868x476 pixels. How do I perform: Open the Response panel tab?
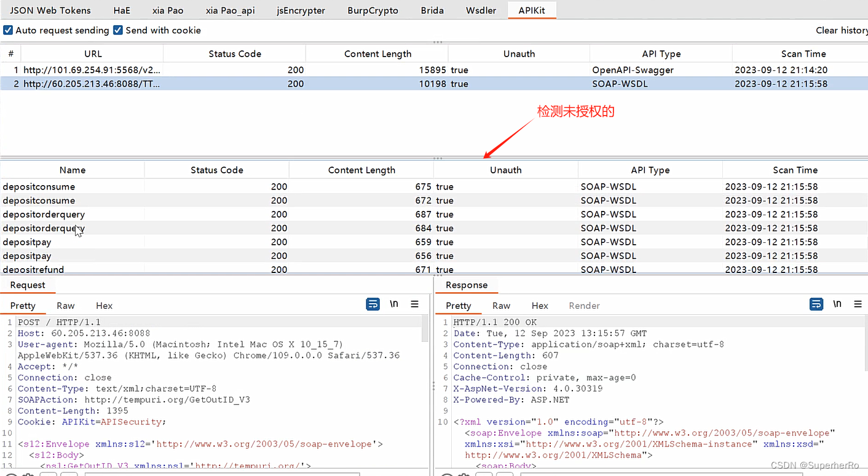pyautogui.click(x=467, y=285)
